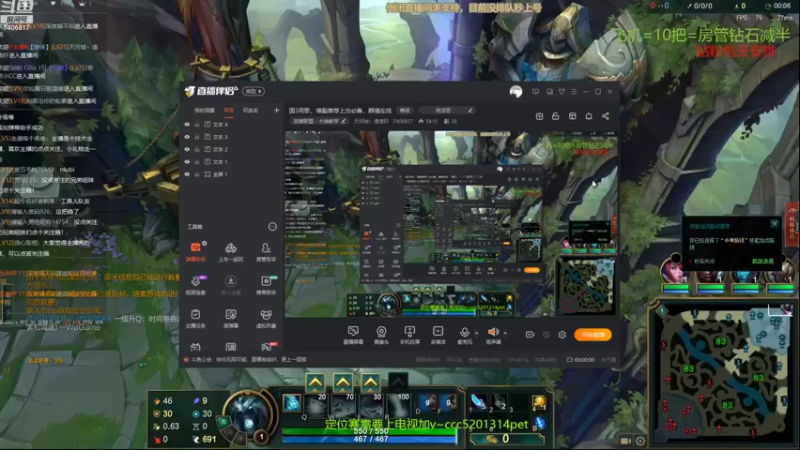Open the hamburger menu in title bar
This screenshot has width=800, height=450.
[x=574, y=92]
